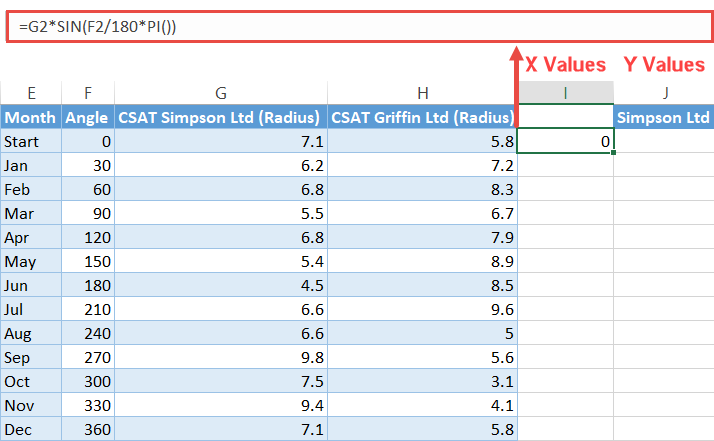714x441 pixels.
Task: Select angle cell with value 300
Action: (88, 381)
